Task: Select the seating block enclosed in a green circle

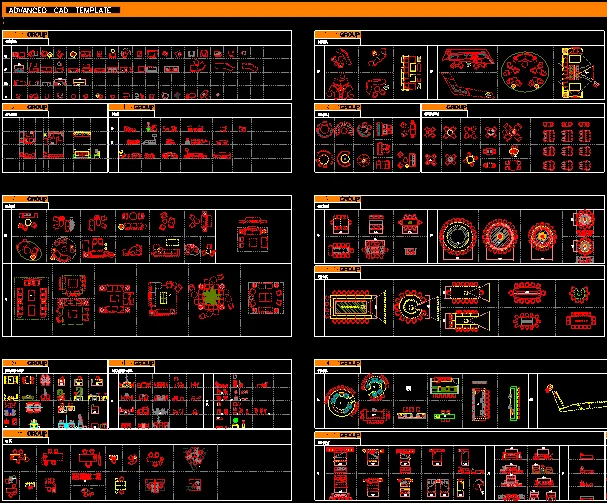Action: [525, 72]
